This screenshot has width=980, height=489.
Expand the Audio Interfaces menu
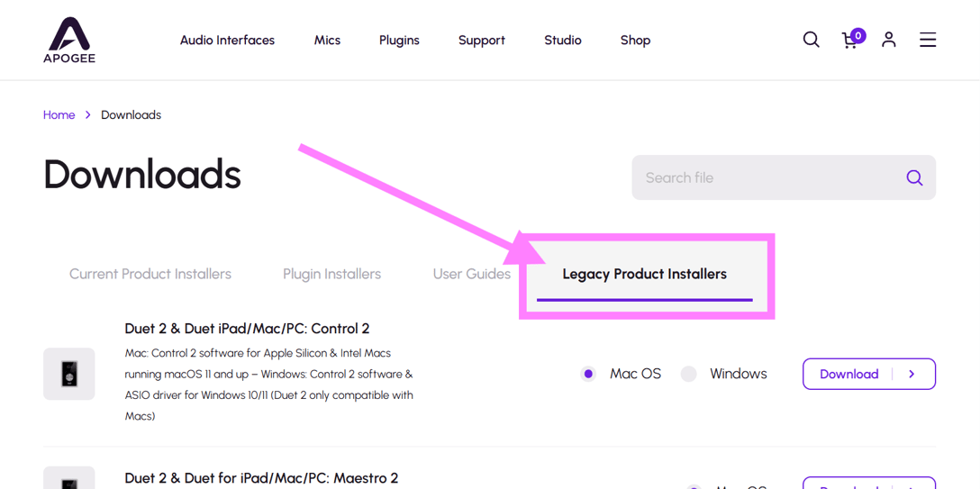(x=227, y=41)
